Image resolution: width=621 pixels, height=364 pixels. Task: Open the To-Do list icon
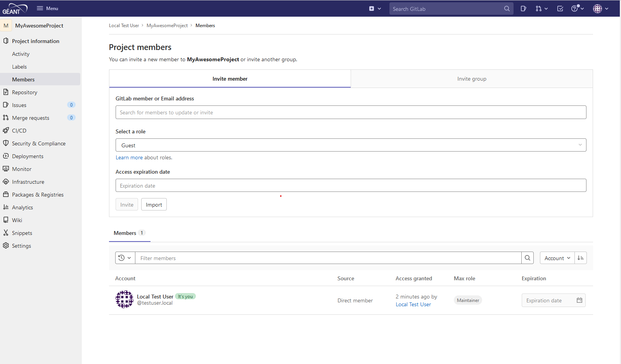click(560, 9)
